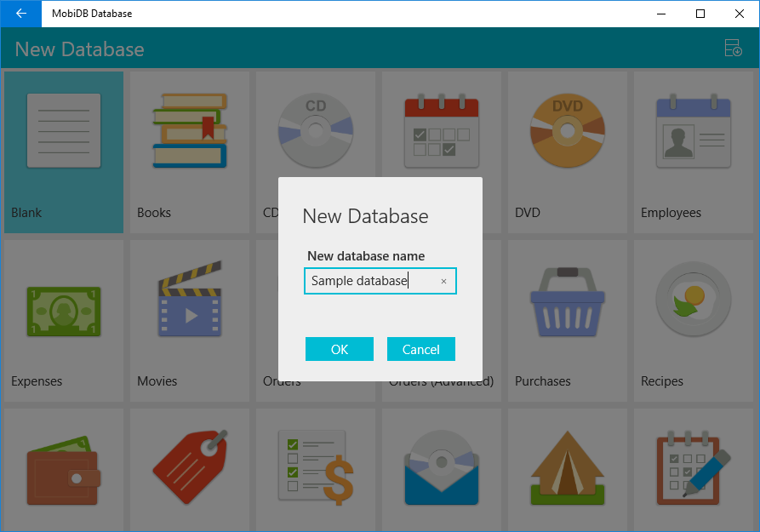The height and width of the screenshot is (532, 760).
Task: Click the 'MobiDB Database' window title
Action: [x=92, y=14]
